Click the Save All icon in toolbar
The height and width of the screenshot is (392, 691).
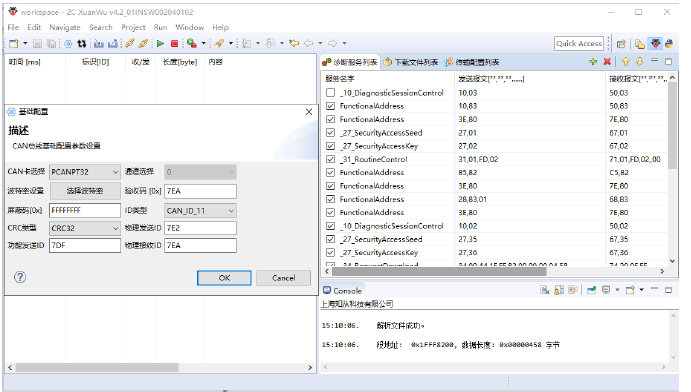click(x=52, y=43)
